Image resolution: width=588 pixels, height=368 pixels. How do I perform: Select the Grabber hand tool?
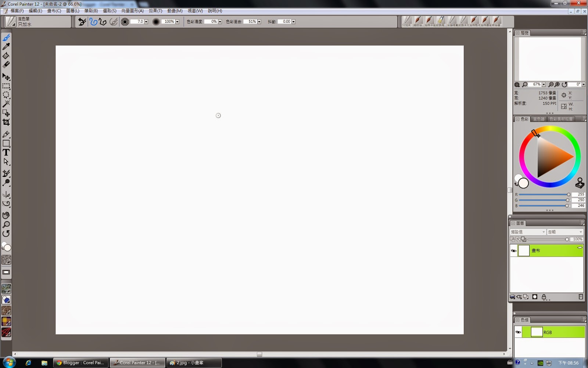[6, 215]
